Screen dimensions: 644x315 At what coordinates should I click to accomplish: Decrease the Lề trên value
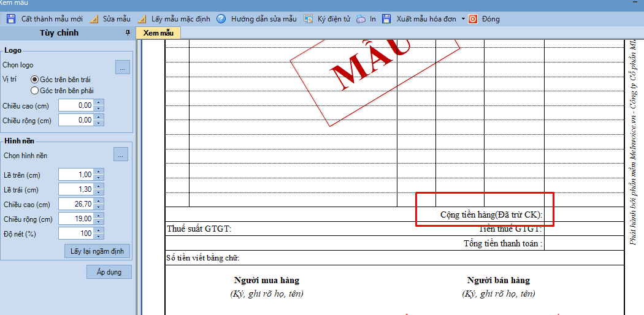(99, 178)
